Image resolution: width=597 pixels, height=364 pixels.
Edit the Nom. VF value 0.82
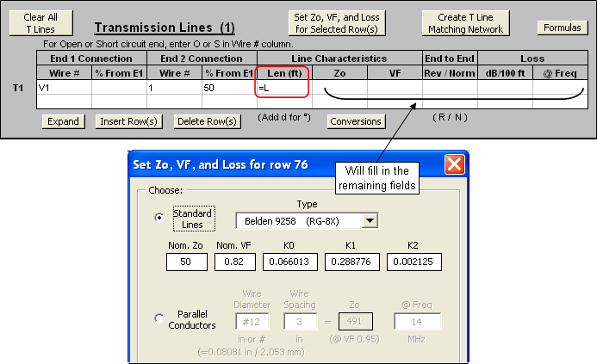pos(233,261)
